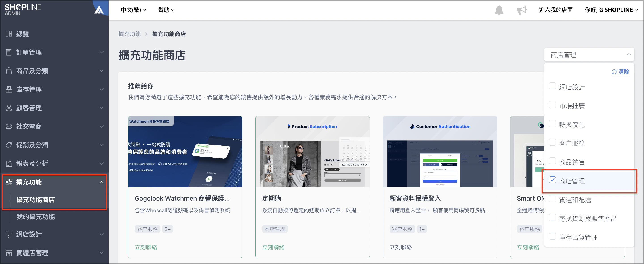Screen dimensions: 644x264
Task: Click the 顧客管理 person icon
Action: click(x=9, y=108)
